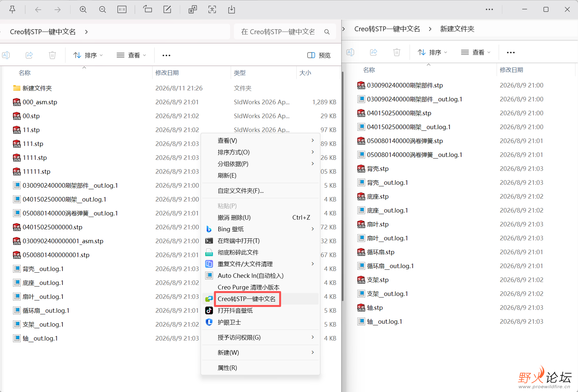Open 排序 sort dropdown in right window
This screenshot has width=578, height=392.
(432, 52)
